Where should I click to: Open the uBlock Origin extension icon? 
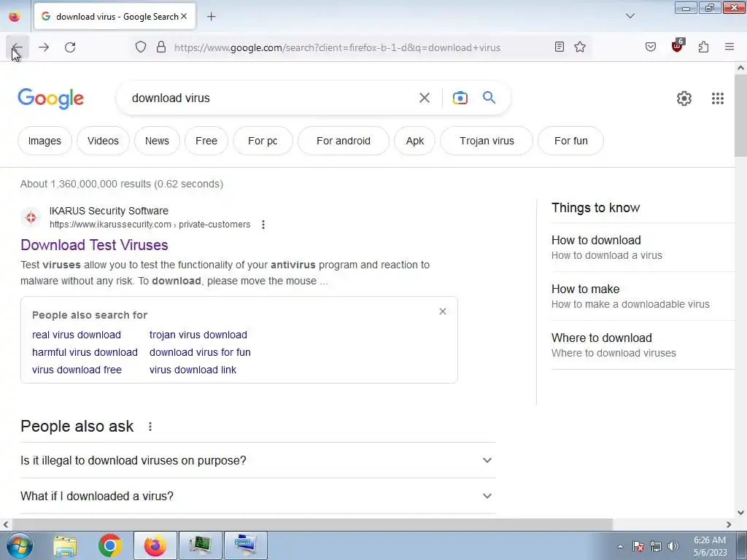pyautogui.click(x=677, y=46)
